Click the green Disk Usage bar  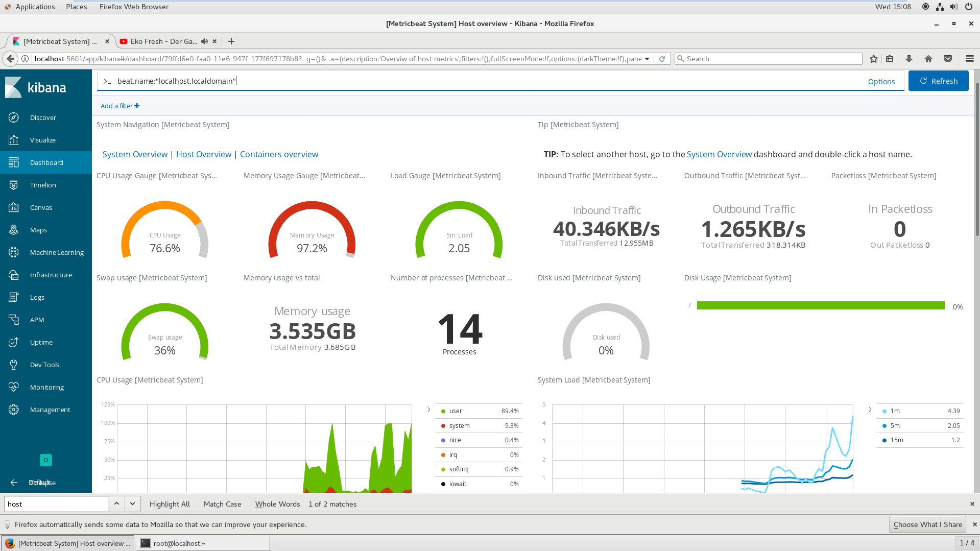point(821,305)
